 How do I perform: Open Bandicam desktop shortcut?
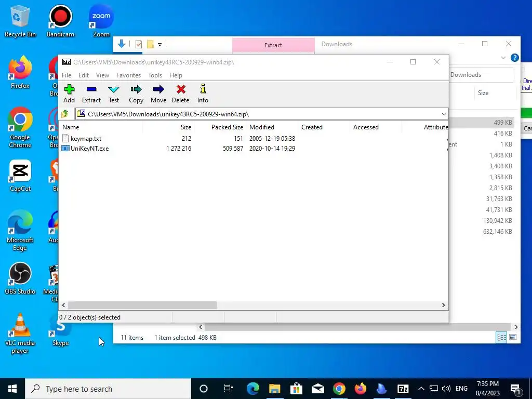click(60, 21)
